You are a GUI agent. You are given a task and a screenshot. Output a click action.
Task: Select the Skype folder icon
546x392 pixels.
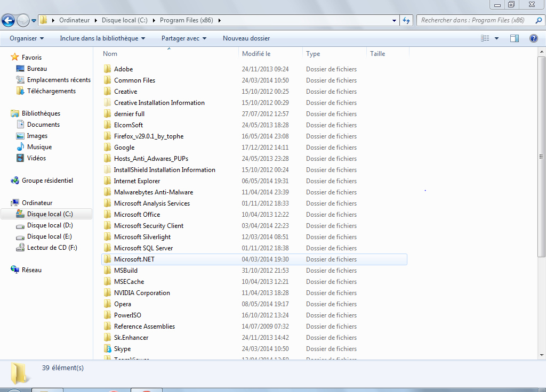tap(108, 348)
